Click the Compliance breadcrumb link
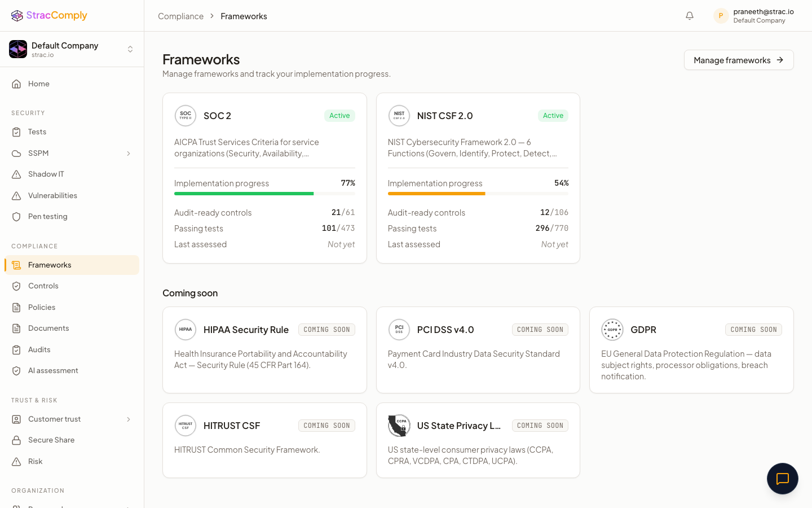This screenshot has width=812, height=508. click(180, 16)
